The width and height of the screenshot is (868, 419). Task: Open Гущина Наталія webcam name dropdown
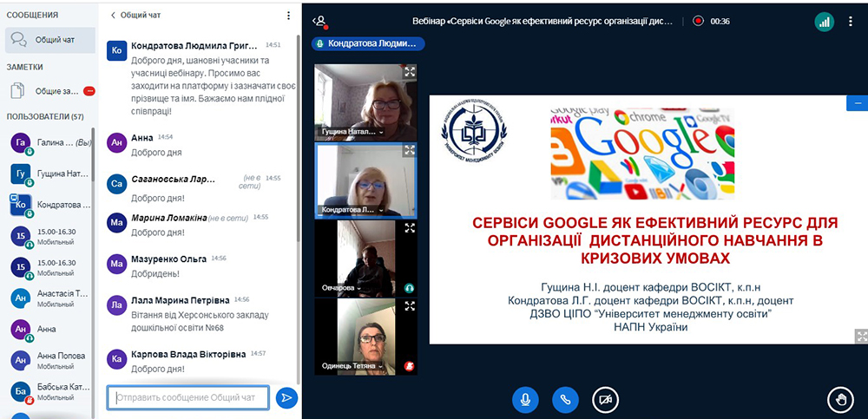click(353, 132)
